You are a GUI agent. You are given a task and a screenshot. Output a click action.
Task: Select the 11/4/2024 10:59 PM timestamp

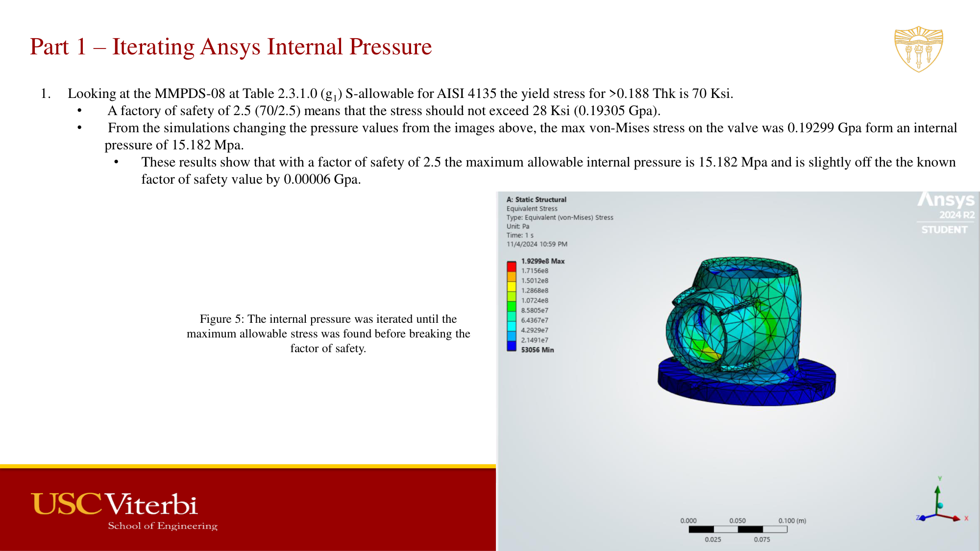pos(537,244)
